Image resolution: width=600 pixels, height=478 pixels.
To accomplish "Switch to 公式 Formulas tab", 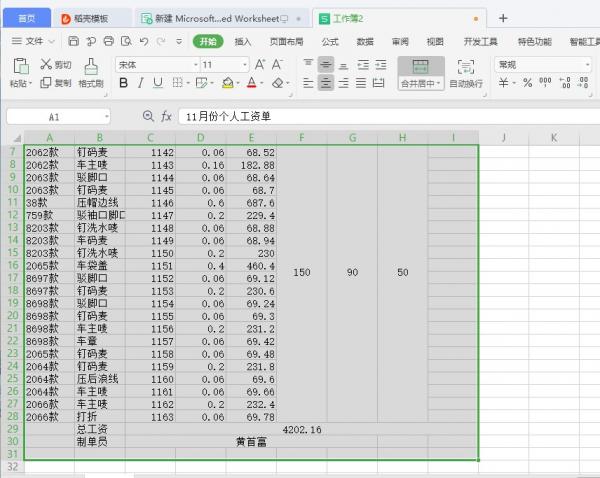I will (330, 42).
